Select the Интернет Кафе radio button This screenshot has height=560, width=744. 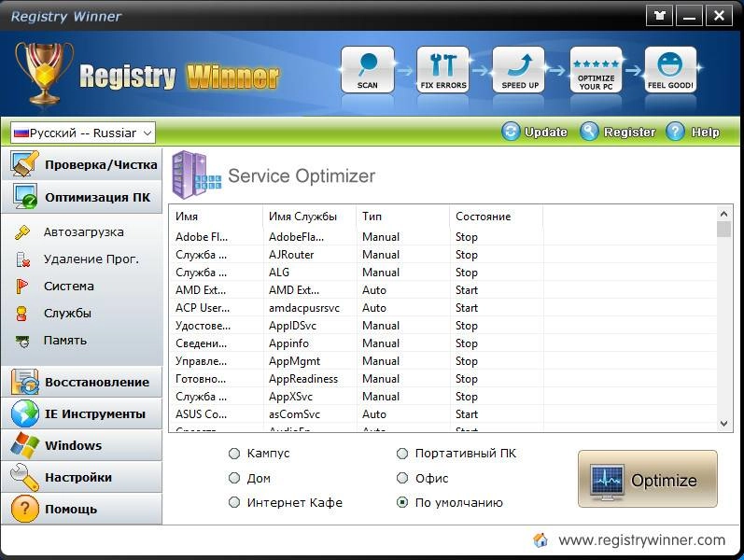pos(234,502)
